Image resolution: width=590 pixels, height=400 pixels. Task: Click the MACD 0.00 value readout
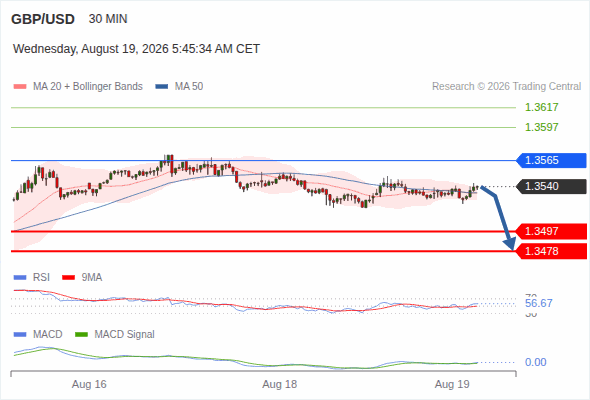pos(535,362)
